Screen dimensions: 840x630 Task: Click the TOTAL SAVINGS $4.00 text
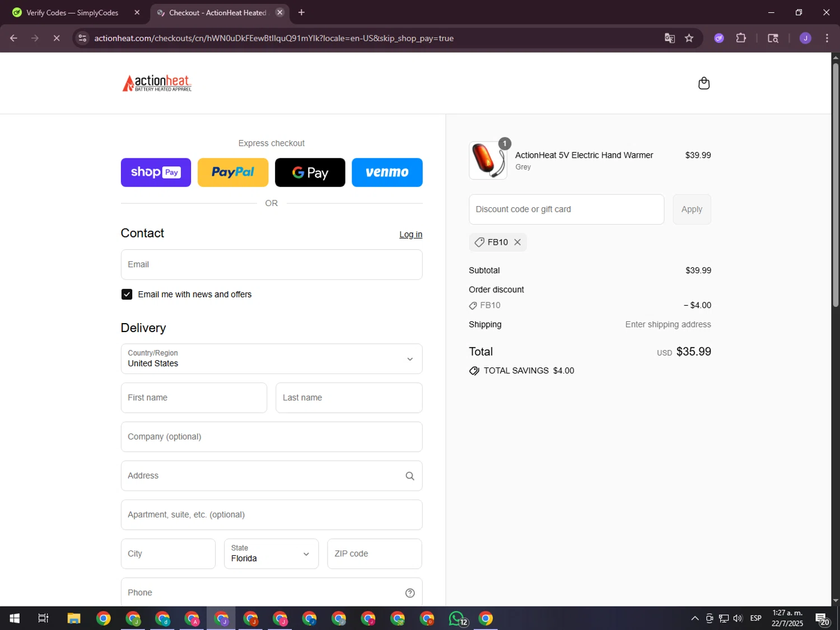pos(529,371)
